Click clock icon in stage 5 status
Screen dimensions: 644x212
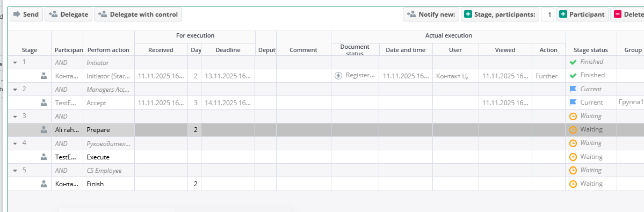point(573,170)
